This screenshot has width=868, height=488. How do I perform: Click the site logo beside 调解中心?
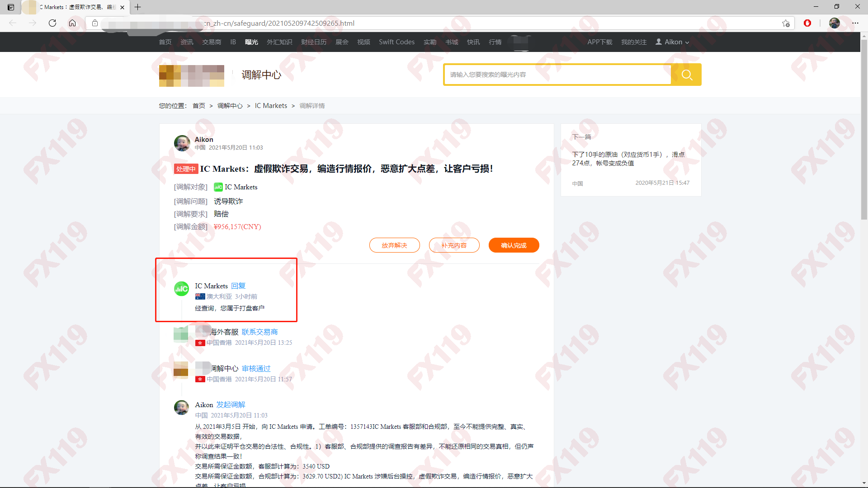pyautogui.click(x=192, y=75)
